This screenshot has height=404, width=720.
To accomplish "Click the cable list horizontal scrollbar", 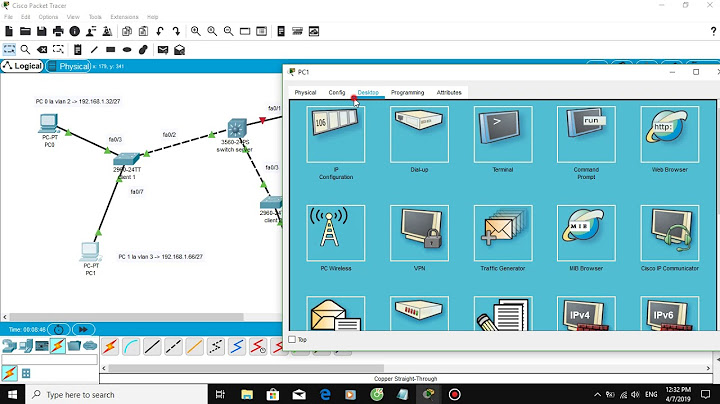I will 246,368.
